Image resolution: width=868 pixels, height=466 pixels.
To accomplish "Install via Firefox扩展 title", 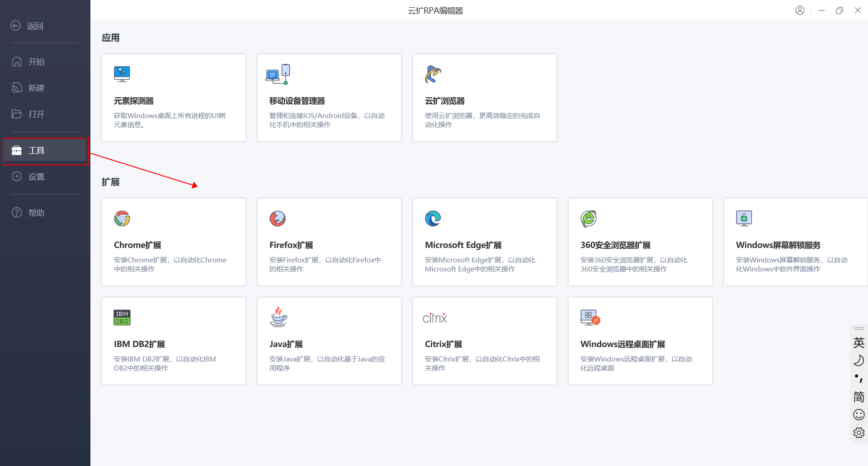I will pyautogui.click(x=291, y=245).
